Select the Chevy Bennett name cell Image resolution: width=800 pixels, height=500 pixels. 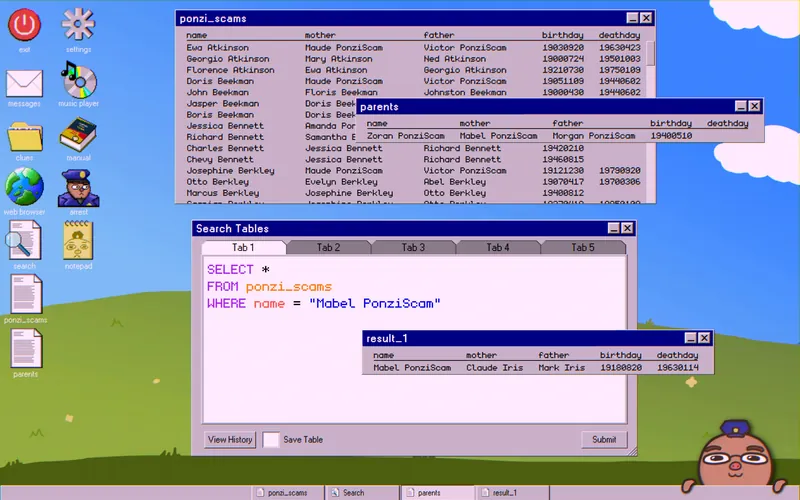220,160
